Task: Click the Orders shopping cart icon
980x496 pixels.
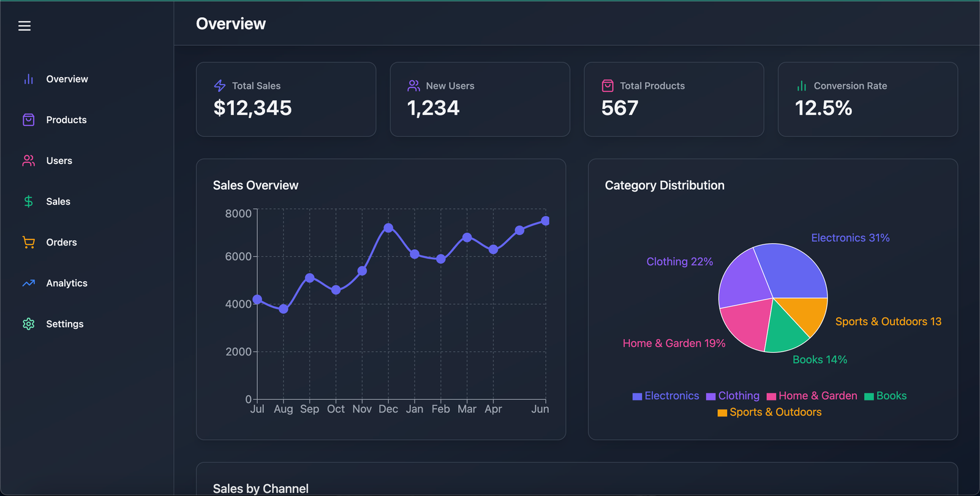Action: (29, 242)
